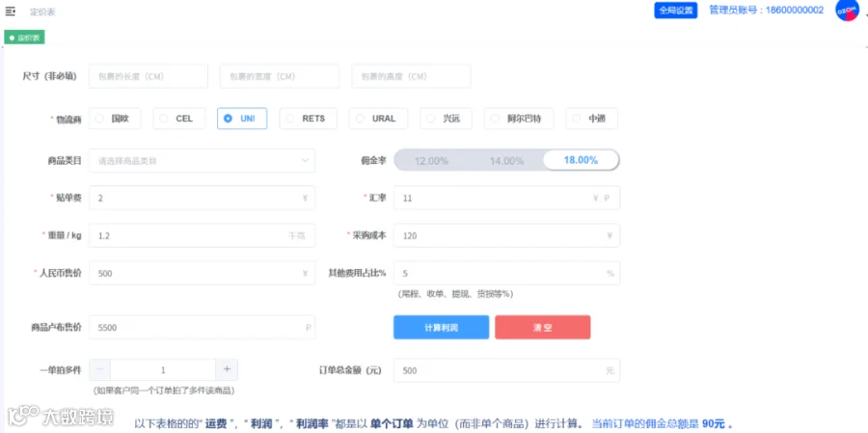This screenshot has width=868, height=433.
Task: Select the RETS logistics radio button
Action: click(309, 119)
